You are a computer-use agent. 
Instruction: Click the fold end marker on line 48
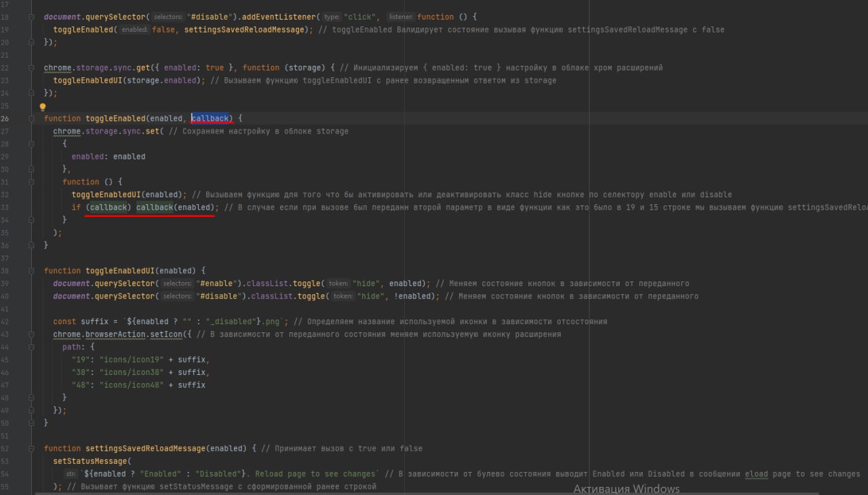point(32,397)
